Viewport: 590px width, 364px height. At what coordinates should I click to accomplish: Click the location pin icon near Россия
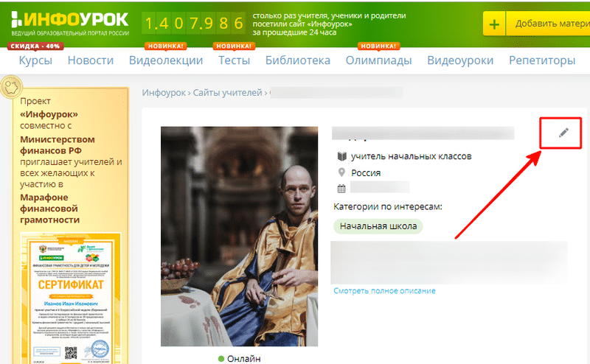tap(341, 172)
